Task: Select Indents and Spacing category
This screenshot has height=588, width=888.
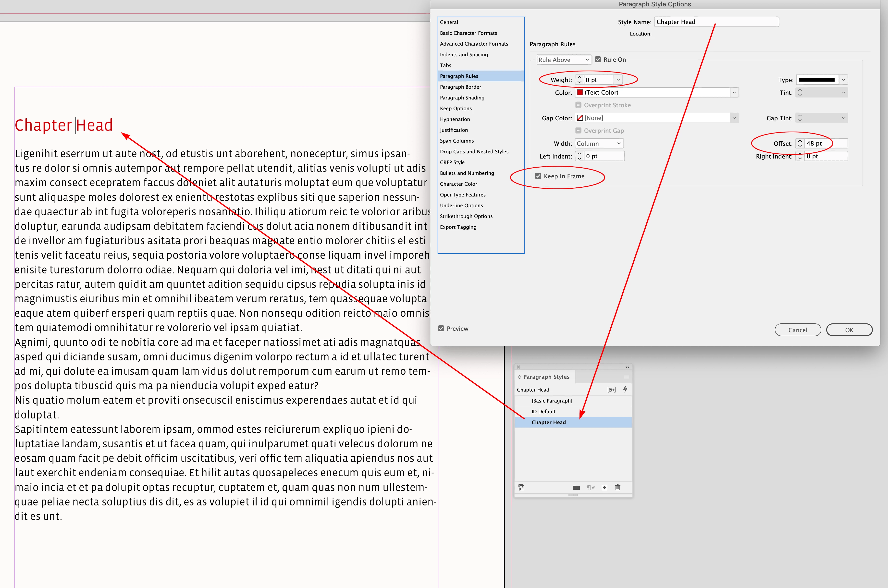Action: [464, 54]
